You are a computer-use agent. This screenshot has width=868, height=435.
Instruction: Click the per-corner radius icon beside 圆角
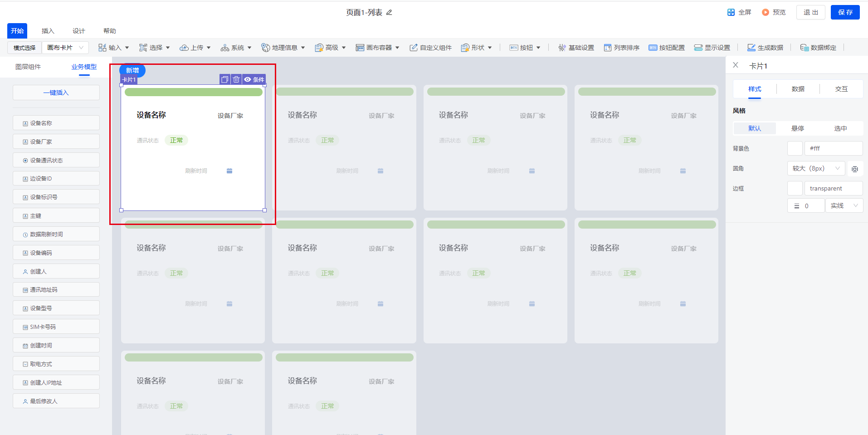pyautogui.click(x=855, y=169)
